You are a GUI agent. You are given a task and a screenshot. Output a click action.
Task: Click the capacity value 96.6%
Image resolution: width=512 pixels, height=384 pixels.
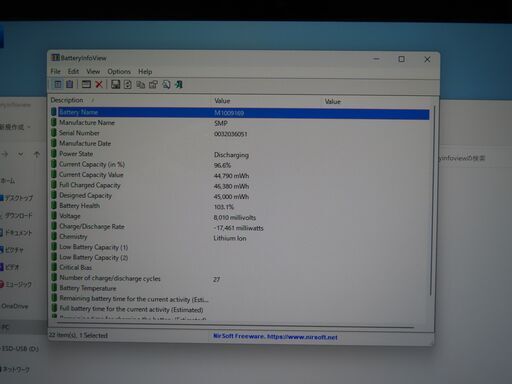pyautogui.click(x=222, y=165)
